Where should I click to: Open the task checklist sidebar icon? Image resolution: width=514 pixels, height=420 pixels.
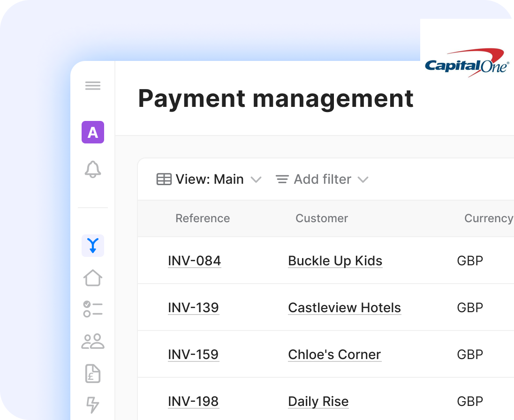93,309
